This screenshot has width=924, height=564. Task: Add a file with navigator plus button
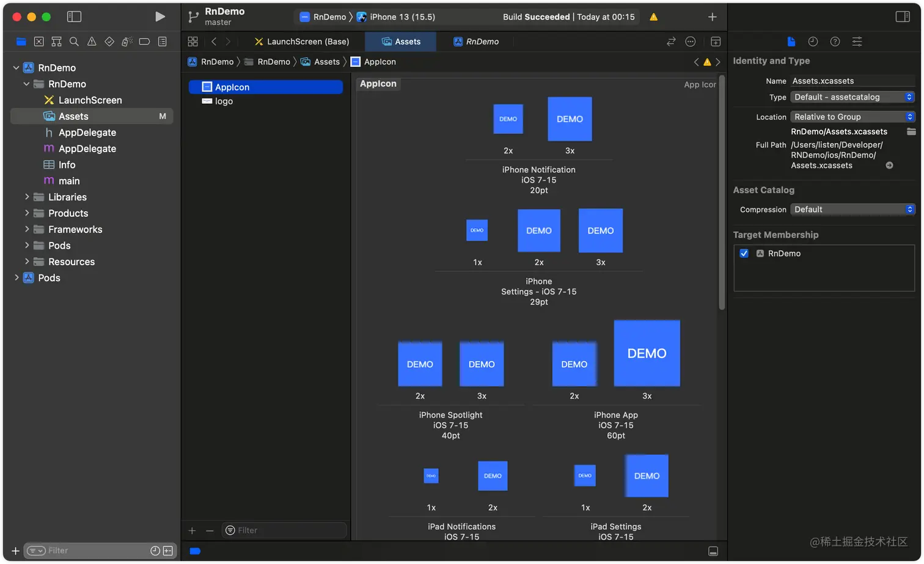click(x=15, y=551)
